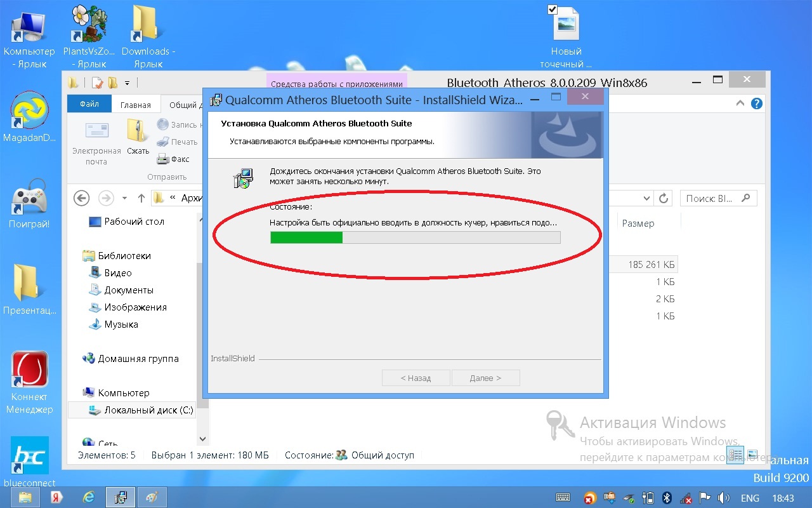Collapse the Explorer ribbon with chevron
Viewport: 812px width, 508px height.
(x=740, y=104)
